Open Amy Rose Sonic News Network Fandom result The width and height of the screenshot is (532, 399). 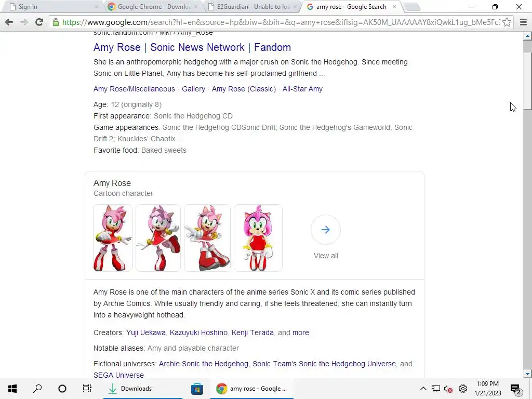[192, 47]
